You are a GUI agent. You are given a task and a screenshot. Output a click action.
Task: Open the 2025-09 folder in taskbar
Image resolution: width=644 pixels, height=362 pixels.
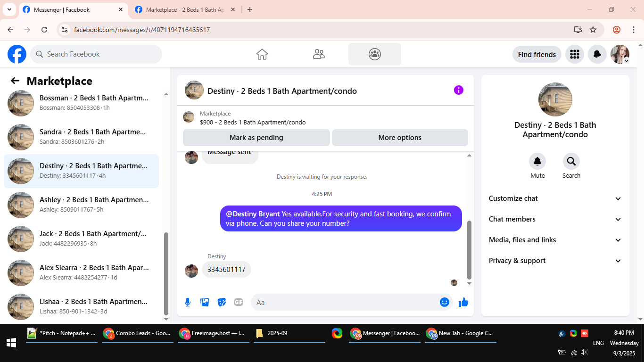289,333
